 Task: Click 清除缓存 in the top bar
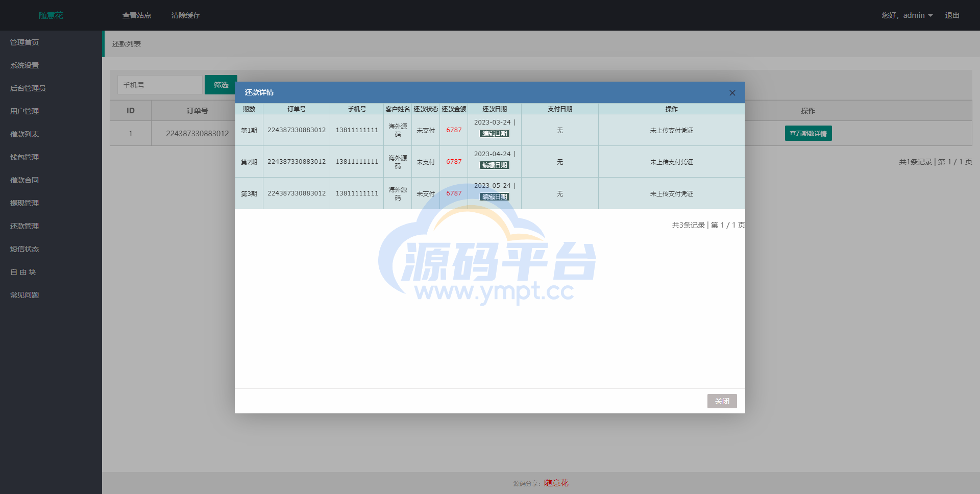pyautogui.click(x=186, y=15)
